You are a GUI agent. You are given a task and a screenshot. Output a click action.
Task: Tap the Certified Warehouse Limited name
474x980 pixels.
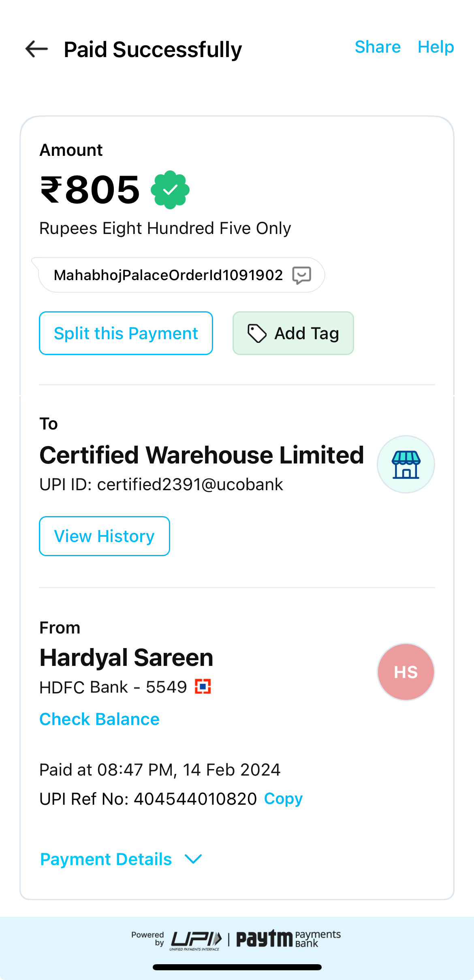(x=202, y=455)
